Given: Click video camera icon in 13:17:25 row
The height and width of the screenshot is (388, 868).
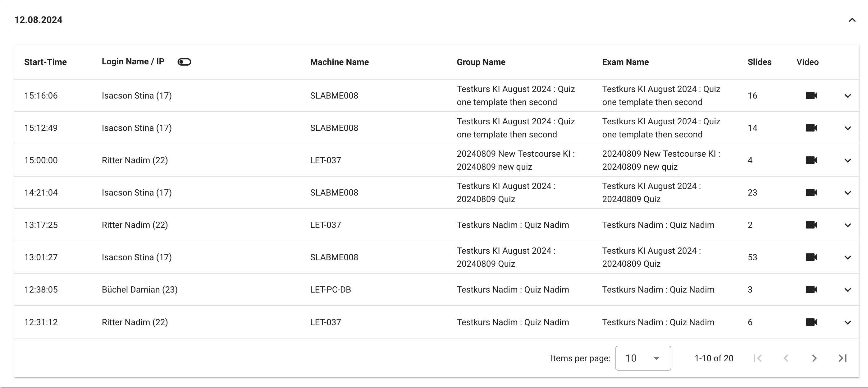Looking at the screenshot, I should [811, 225].
